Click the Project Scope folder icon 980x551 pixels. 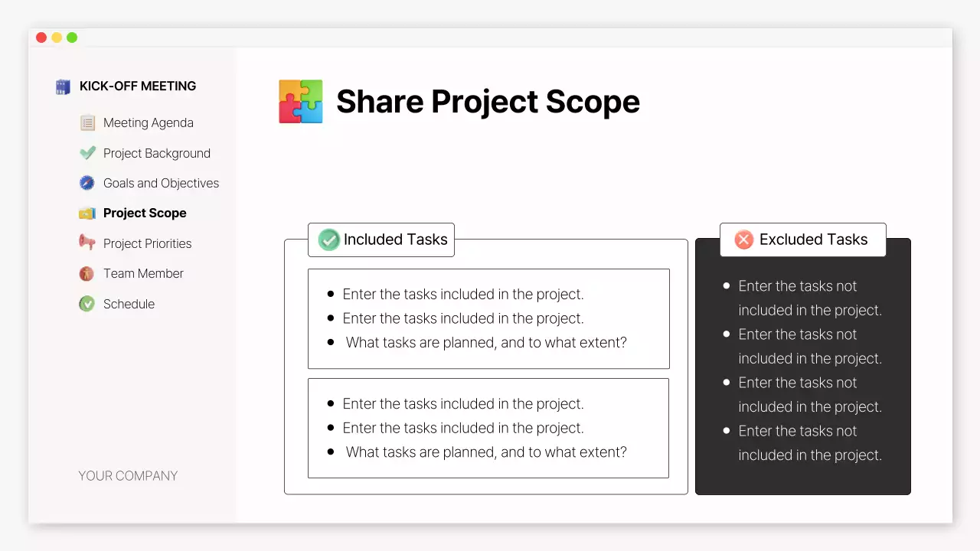pyautogui.click(x=87, y=214)
